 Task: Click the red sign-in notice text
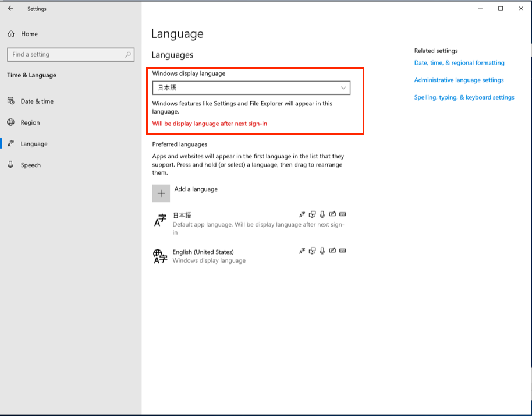(x=210, y=124)
